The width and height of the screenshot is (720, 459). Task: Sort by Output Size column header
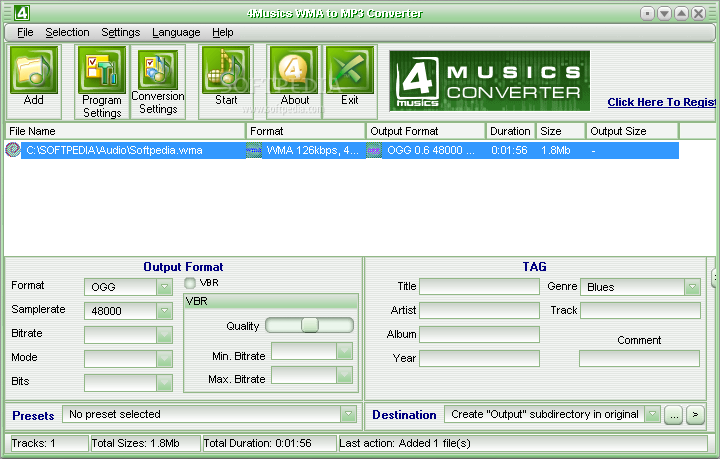point(632,131)
